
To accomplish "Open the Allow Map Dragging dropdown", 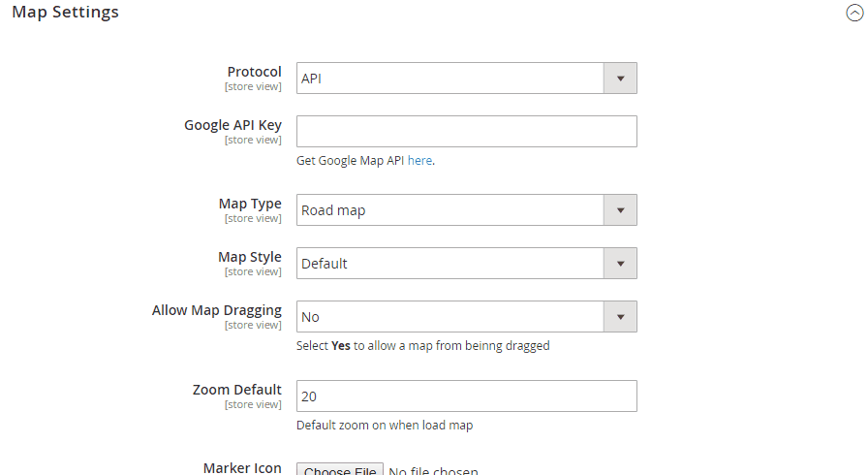I will [x=450, y=317].
